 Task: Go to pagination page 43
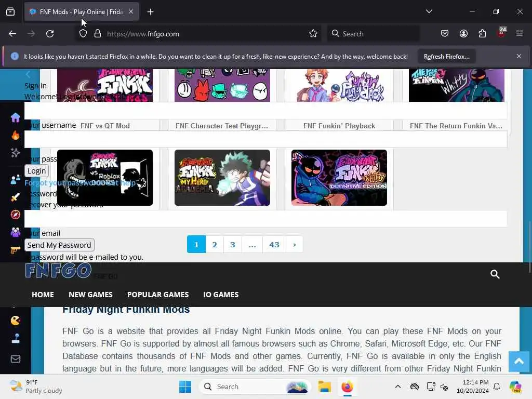pos(274,244)
